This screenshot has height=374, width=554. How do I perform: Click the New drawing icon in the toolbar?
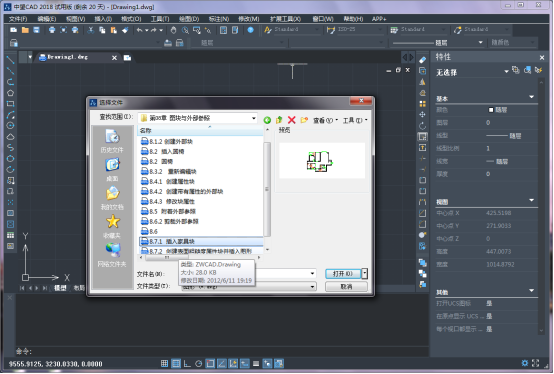point(13,30)
